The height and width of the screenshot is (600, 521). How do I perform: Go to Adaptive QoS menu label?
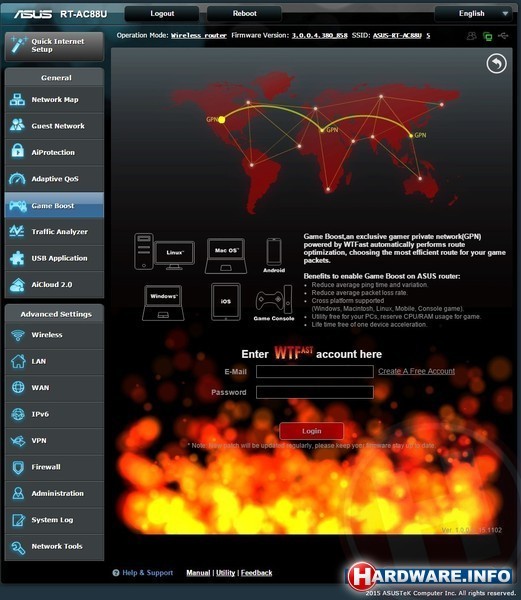coord(55,179)
